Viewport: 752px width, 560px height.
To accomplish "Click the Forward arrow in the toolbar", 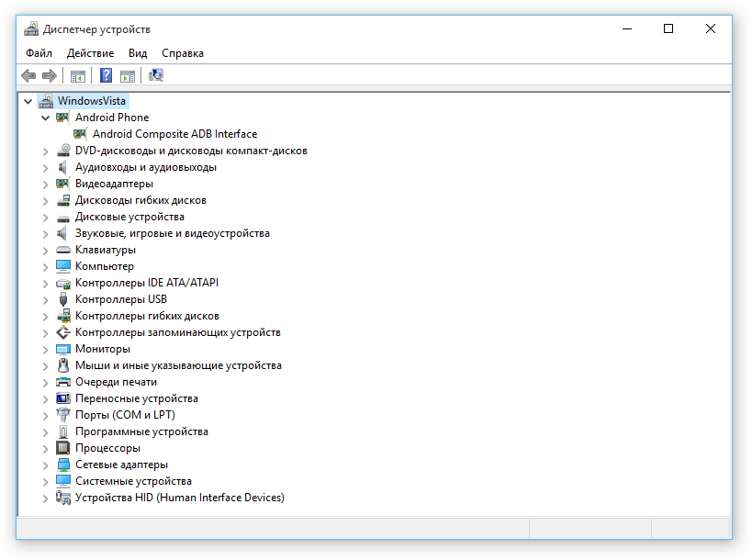I will coord(49,75).
